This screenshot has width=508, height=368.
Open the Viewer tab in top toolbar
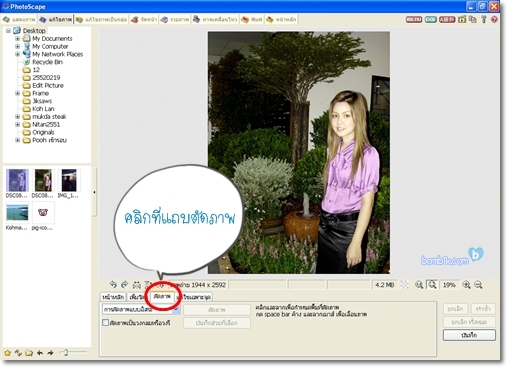pos(19,20)
